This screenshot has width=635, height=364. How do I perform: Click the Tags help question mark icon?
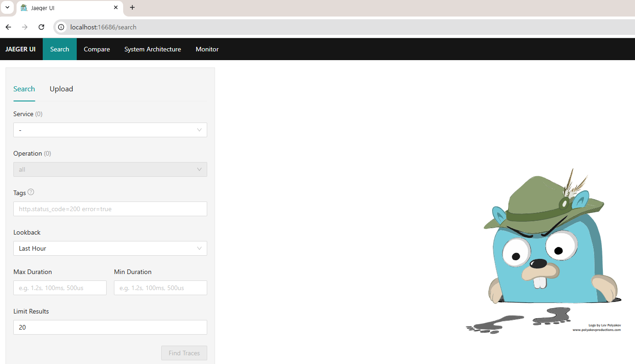click(31, 192)
